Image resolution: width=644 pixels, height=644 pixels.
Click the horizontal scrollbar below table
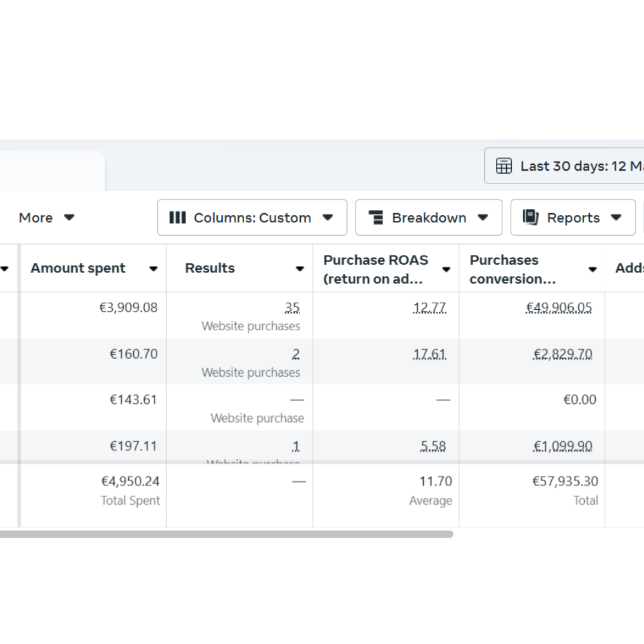(x=225, y=534)
